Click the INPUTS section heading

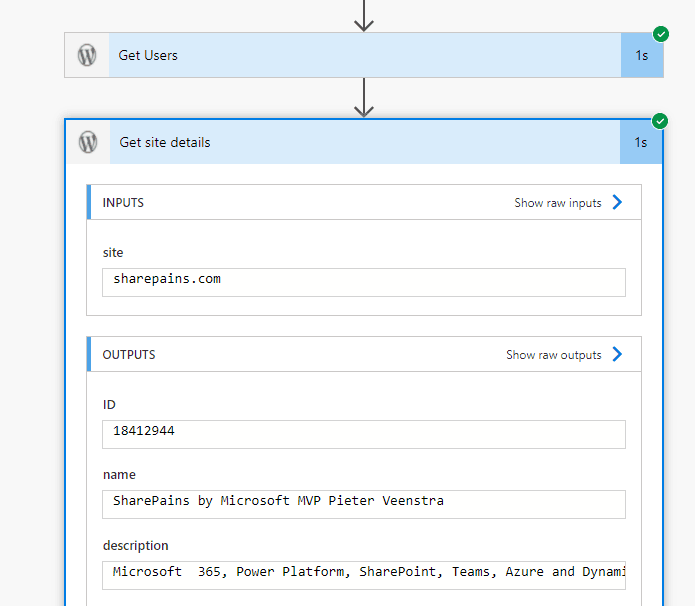tap(123, 203)
